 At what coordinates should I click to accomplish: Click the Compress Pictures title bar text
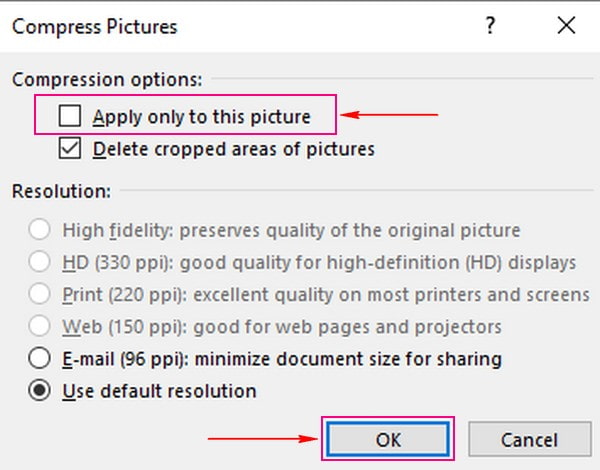(95, 27)
